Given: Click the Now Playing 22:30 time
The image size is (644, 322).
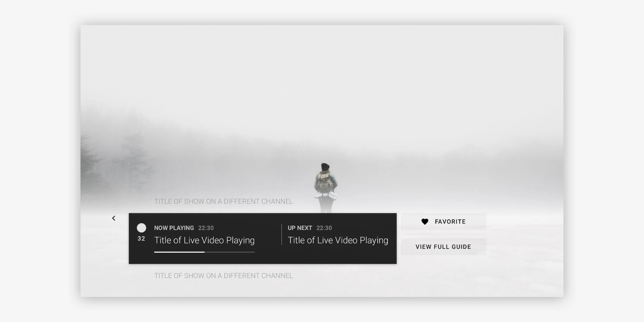Looking at the screenshot, I should pyautogui.click(x=206, y=228).
